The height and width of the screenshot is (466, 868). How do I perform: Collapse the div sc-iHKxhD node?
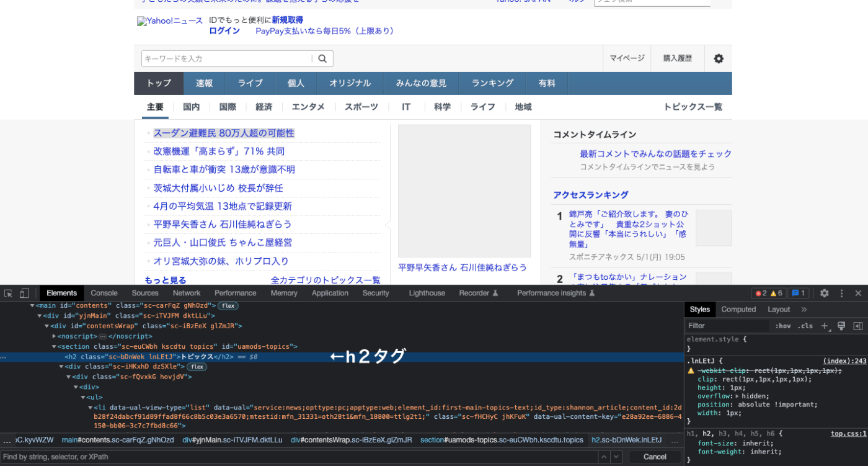tap(61, 367)
